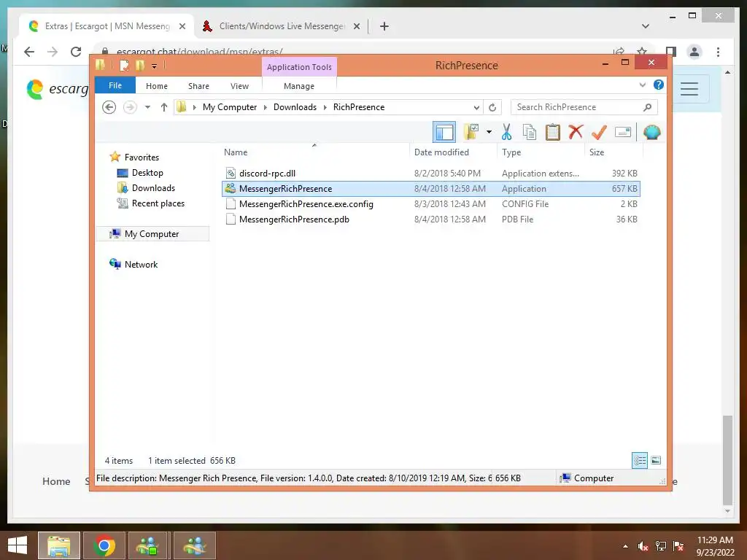This screenshot has width=747, height=560.
Task: Click the Forward arrow in Explorer
Action: click(x=130, y=107)
